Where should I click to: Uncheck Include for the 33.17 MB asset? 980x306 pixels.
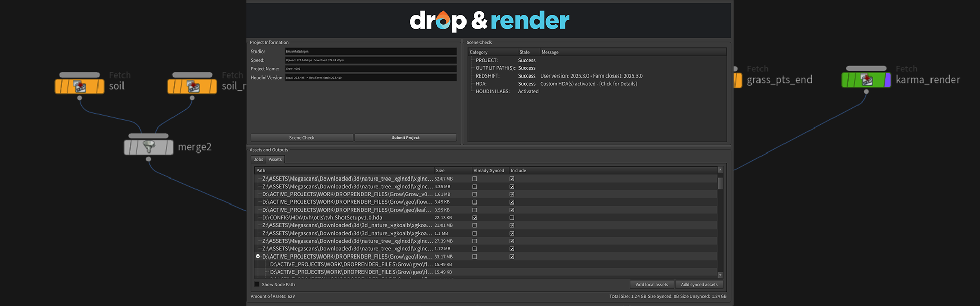(x=512, y=257)
